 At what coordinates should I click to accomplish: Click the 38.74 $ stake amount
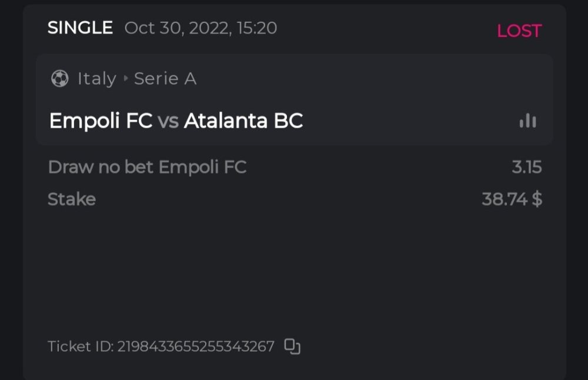[512, 199]
